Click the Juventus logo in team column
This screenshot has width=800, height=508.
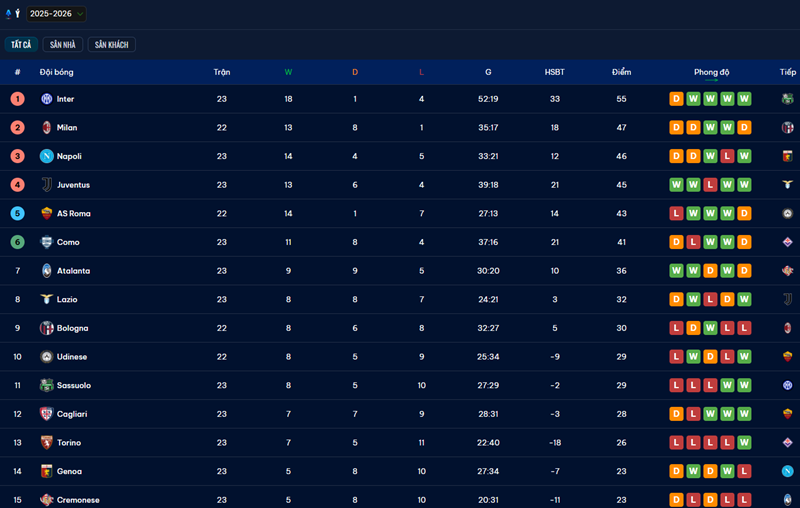tap(46, 185)
